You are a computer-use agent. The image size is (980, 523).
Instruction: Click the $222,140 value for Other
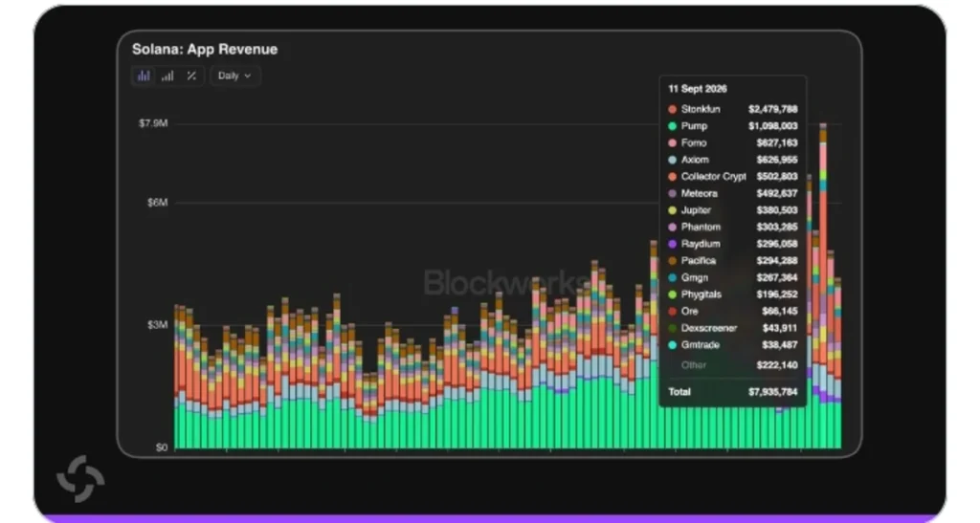777,364
